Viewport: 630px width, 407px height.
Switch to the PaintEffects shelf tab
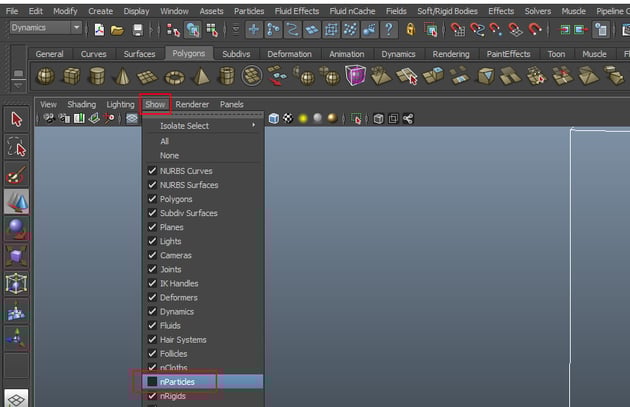(508, 54)
